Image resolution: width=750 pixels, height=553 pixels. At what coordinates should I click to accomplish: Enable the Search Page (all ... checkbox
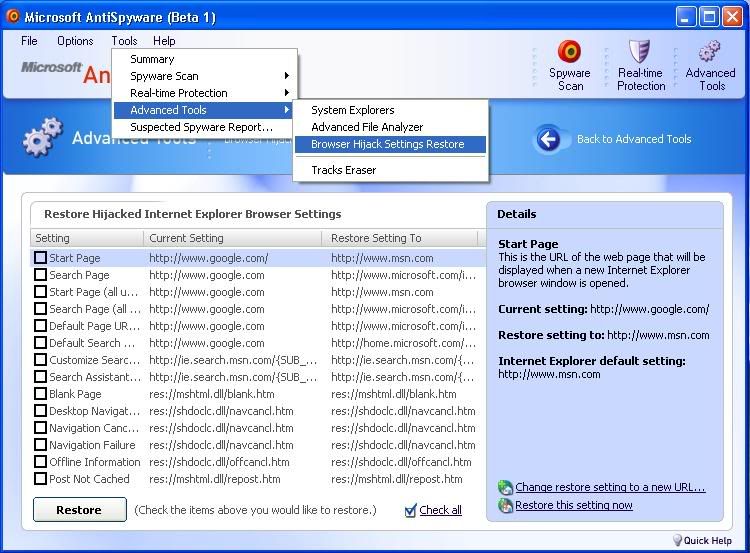click(x=41, y=309)
